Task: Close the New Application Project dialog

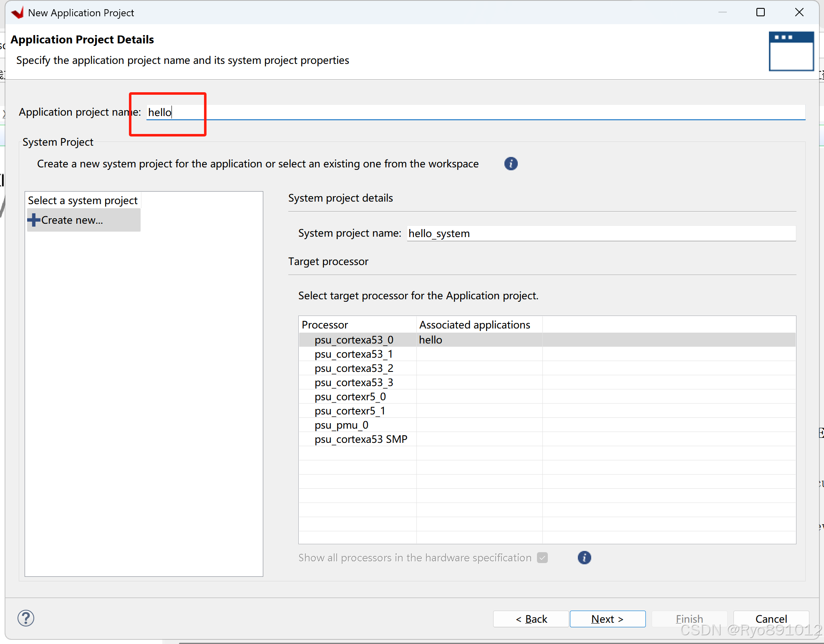Action: (799, 13)
